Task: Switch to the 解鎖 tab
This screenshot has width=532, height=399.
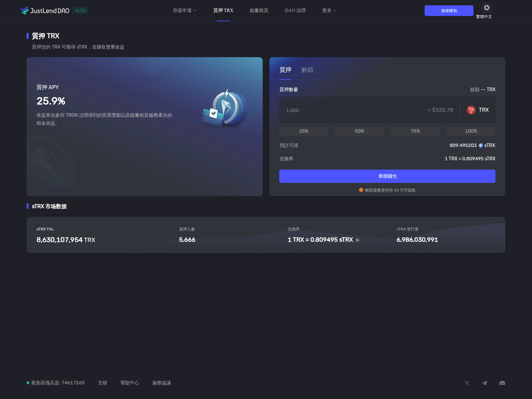Action: [x=307, y=70]
